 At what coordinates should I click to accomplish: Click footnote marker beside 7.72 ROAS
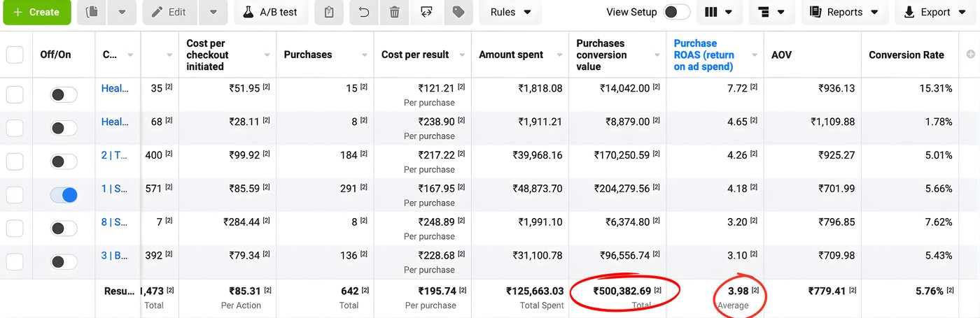(x=754, y=87)
